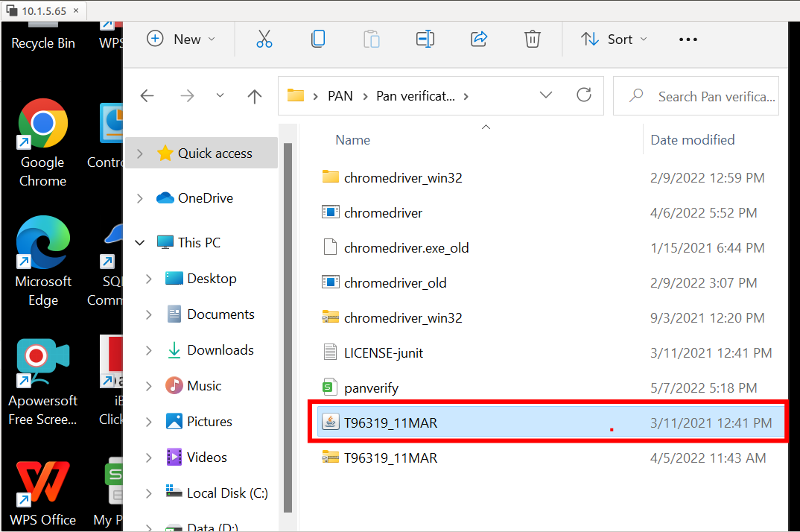
Task: Click the Copy icon in toolbar
Action: [318, 39]
